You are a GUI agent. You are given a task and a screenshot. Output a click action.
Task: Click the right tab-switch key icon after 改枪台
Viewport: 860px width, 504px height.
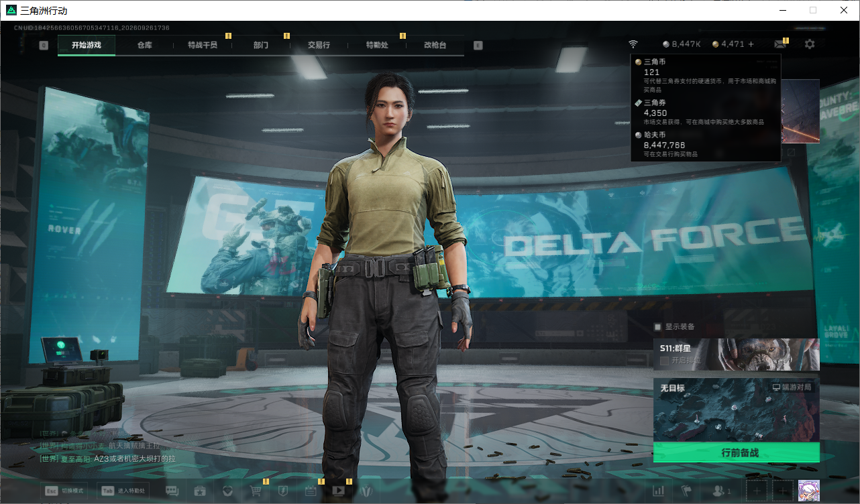[478, 46]
